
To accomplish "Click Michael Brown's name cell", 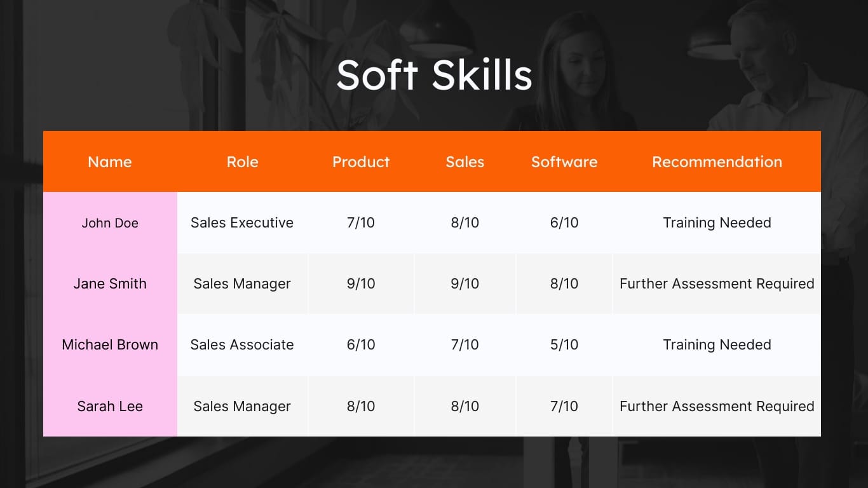I will (x=109, y=344).
